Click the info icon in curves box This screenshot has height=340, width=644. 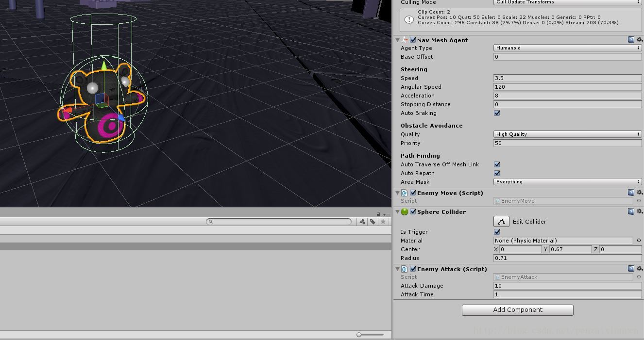point(409,19)
